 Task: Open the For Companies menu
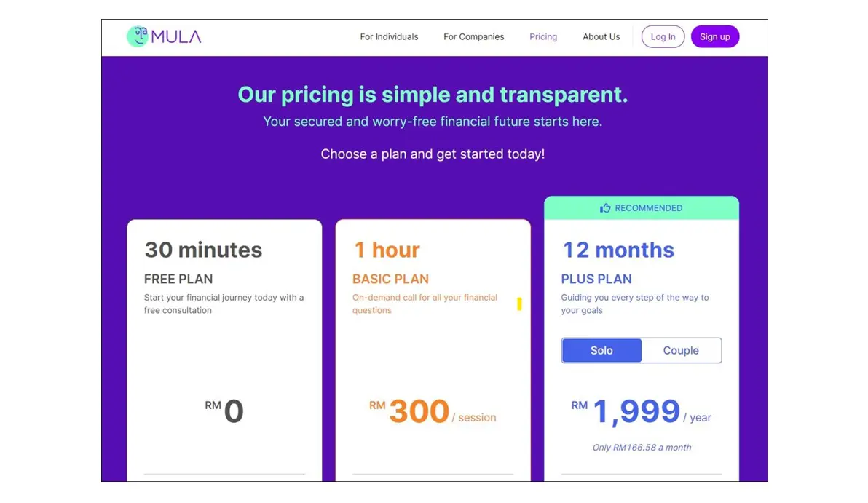tap(473, 37)
